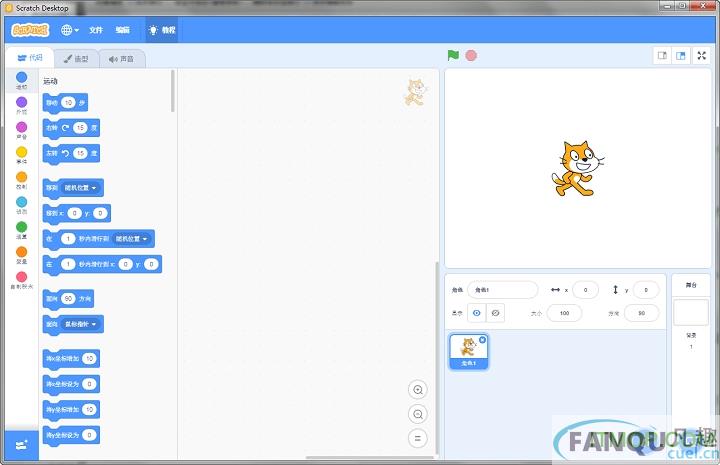Open the 编辑 (Edit) menu
Viewport: 720px width, 465px height.
[x=123, y=30]
